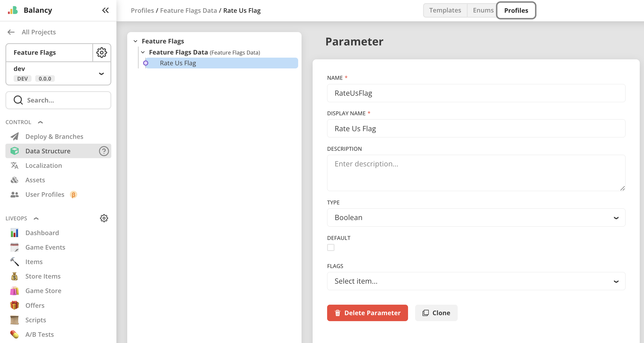Click the User Profiles icon
Viewport: 644px width, 343px height.
pos(14,194)
